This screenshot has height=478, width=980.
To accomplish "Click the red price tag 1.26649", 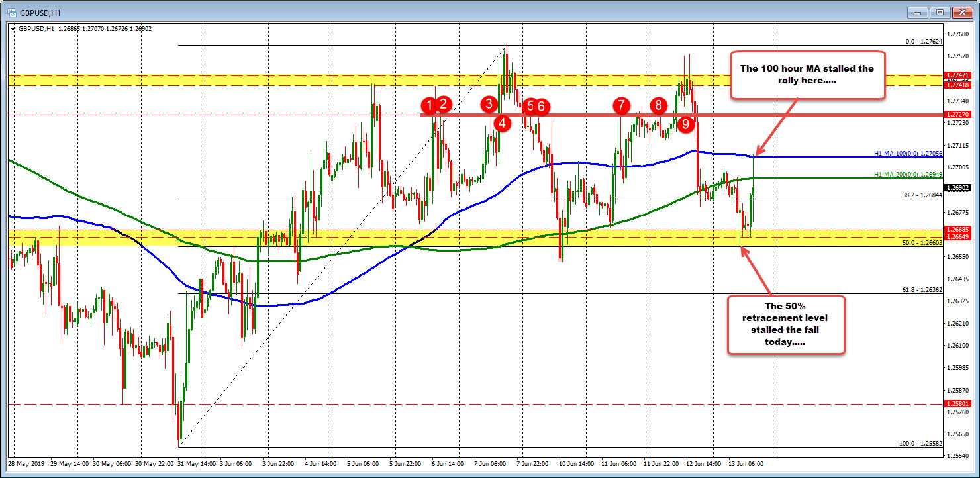I will click(x=958, y=237).
